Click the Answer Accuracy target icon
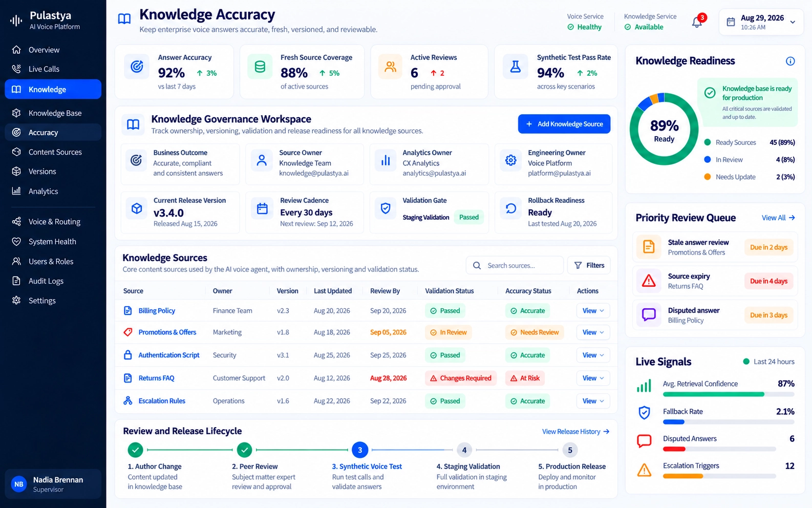This screenshot has height=508, width=812. pos(137,67)
